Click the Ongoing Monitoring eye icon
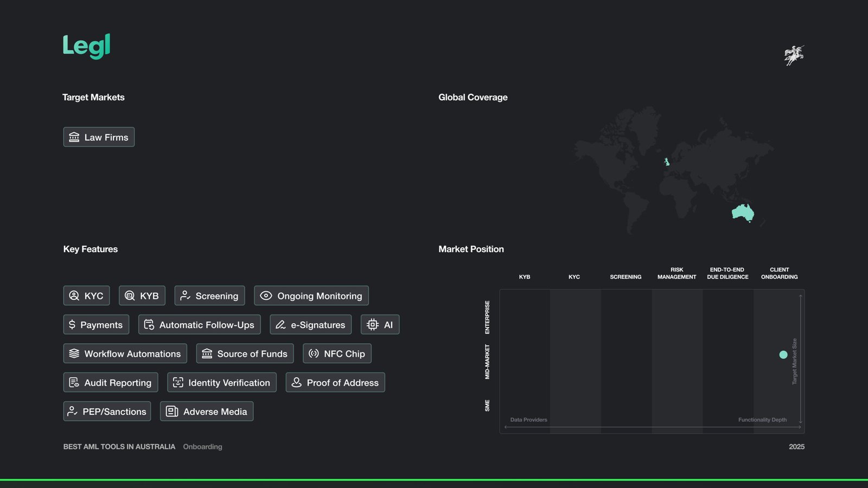This screenshot has height=488, width=868. point(266,296)
